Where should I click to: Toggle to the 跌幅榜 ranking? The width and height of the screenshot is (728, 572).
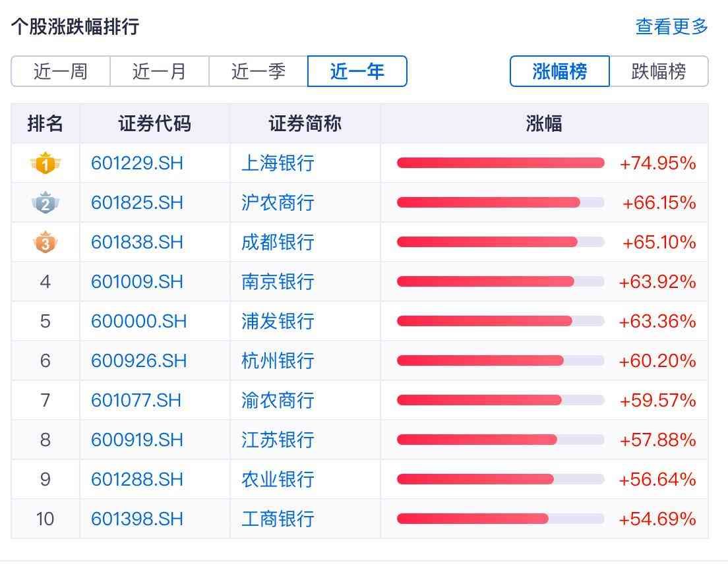pos(659,71)
